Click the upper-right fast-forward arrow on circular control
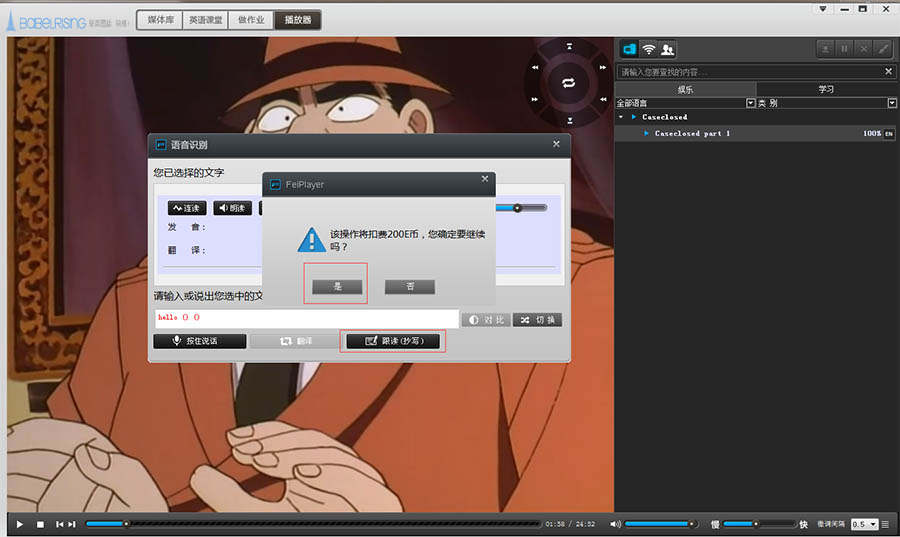 tap(603, 67)
